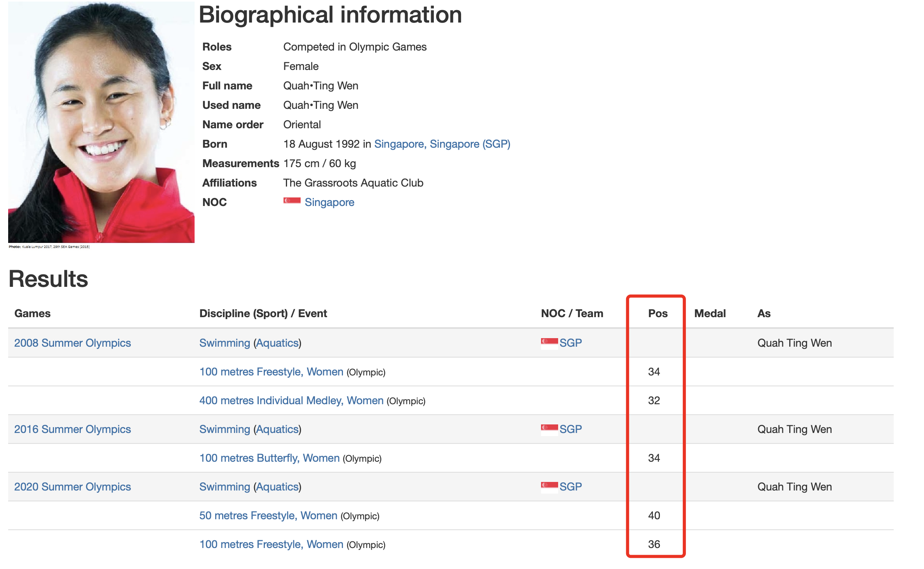This screenshot has height=569, width=924.
Task: Click Swimming link in 2008 row
Action: click(x=224, y=343)
